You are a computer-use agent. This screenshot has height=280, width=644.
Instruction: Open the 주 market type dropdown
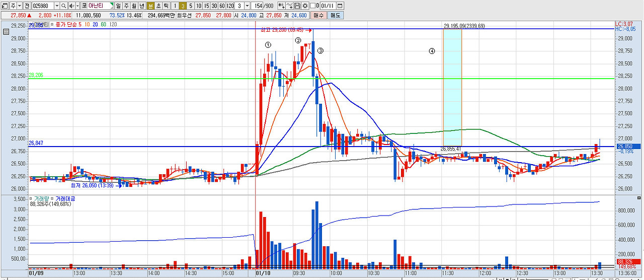tap(16, 6)
